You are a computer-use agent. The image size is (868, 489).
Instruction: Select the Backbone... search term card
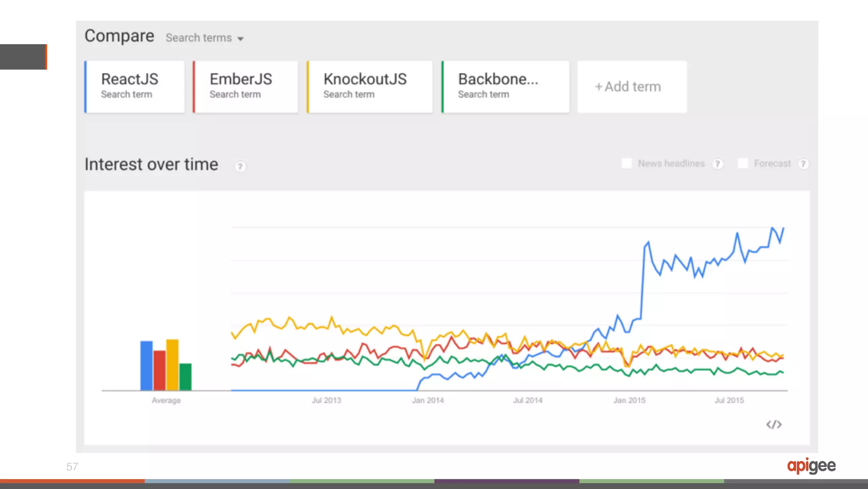coord(506,87)
